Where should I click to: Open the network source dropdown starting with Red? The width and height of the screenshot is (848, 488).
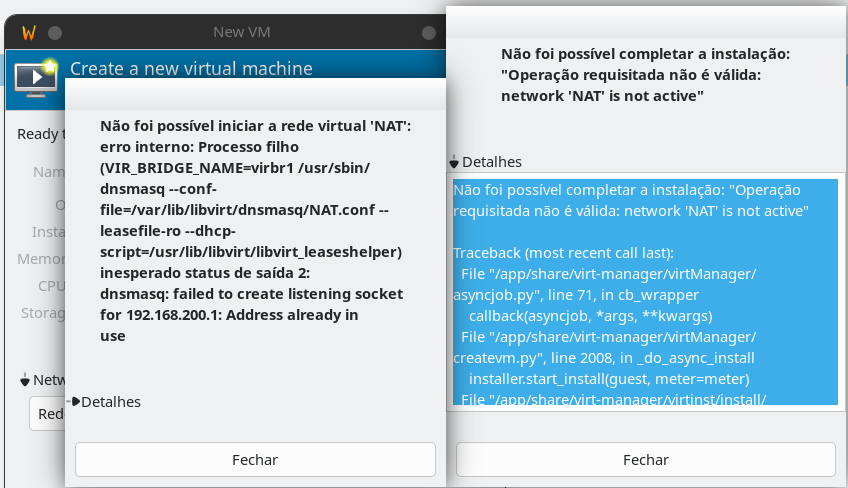pos(47,414)
